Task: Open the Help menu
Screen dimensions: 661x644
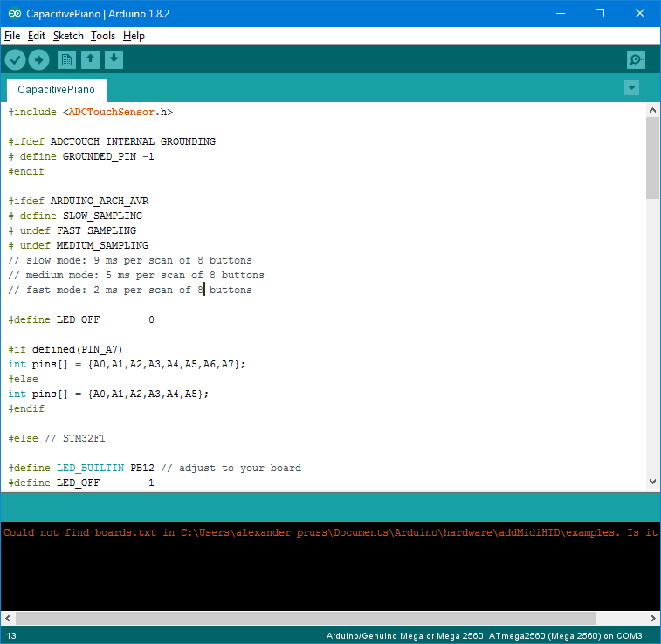Action: tap(134, 36)
